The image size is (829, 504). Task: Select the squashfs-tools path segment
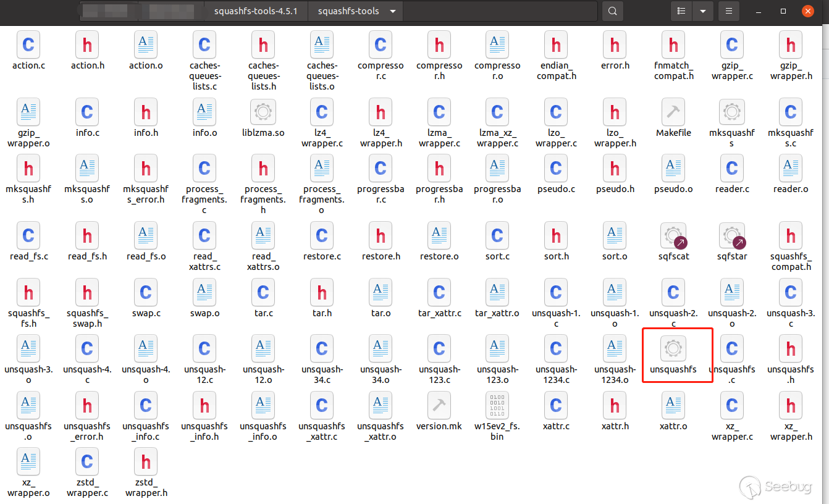click(348, 11)
